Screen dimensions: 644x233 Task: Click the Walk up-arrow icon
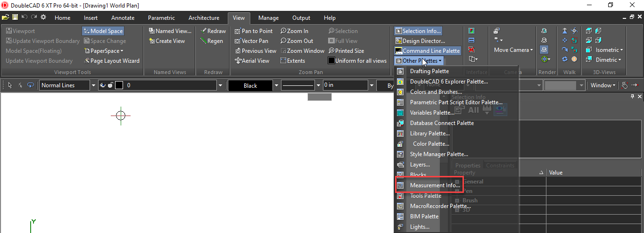(x=565, y=31)
